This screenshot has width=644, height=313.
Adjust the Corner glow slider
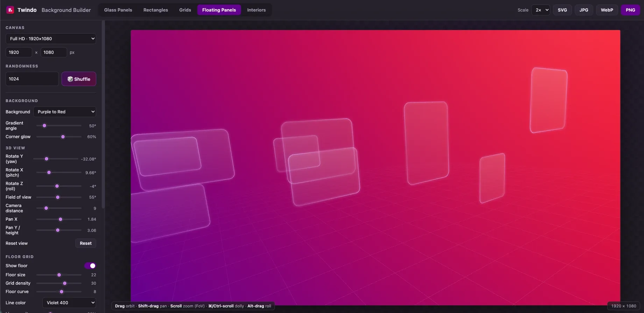click(x=59, y=137)
